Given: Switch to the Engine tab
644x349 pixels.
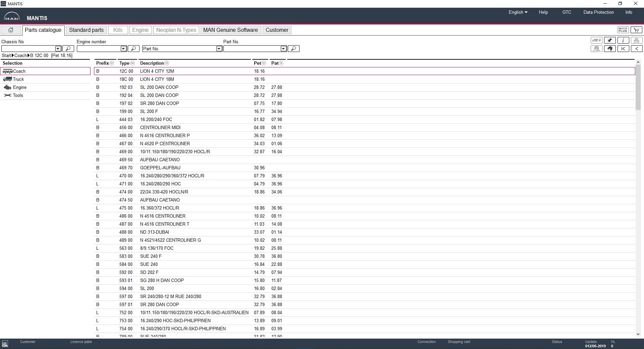Looking at the screenshot, I should coord(140,30).
